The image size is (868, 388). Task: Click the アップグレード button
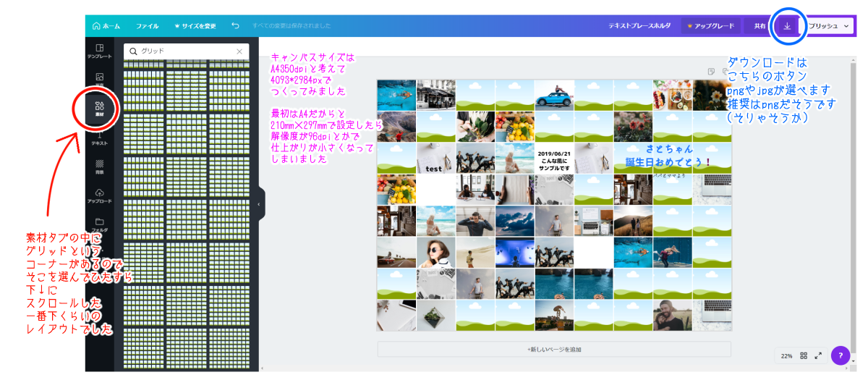pyautogui.click(x=711, y=26)
